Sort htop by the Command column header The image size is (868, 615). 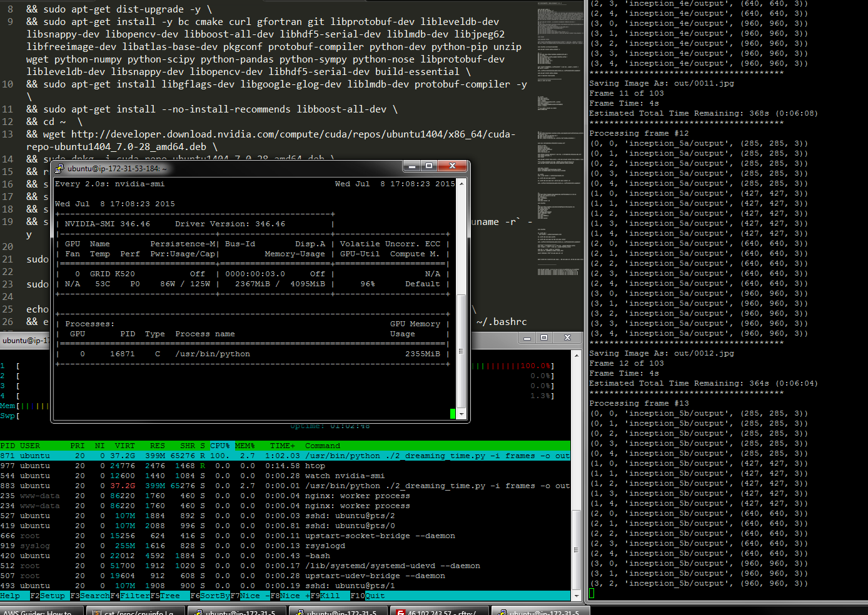point(323,446)
